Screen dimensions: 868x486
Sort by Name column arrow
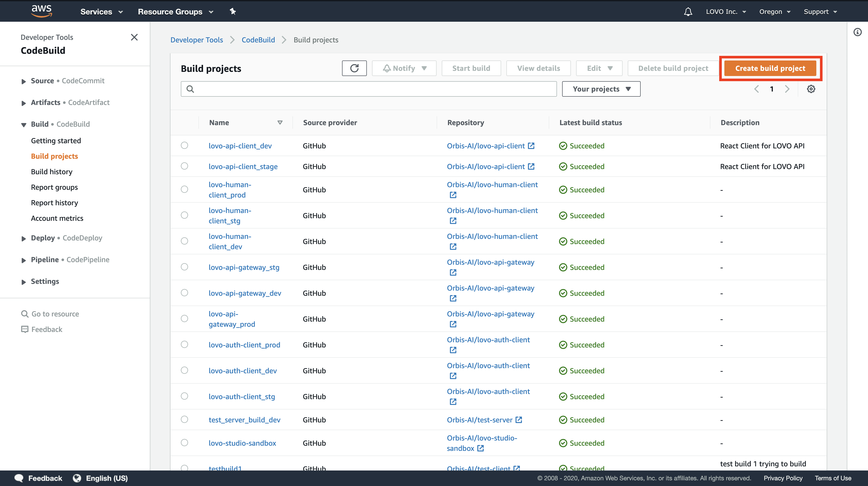pyautogui.click(x=280, y=123)
